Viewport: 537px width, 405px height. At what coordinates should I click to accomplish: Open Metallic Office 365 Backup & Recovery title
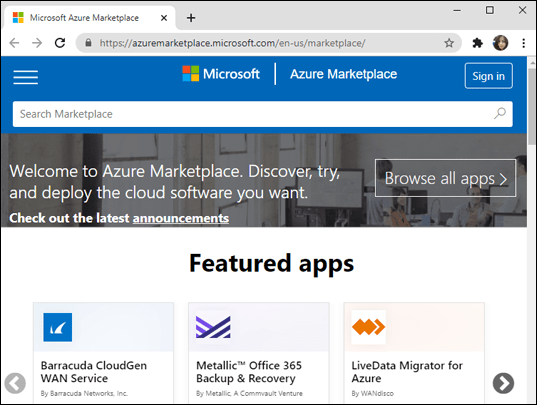(249, 372)
